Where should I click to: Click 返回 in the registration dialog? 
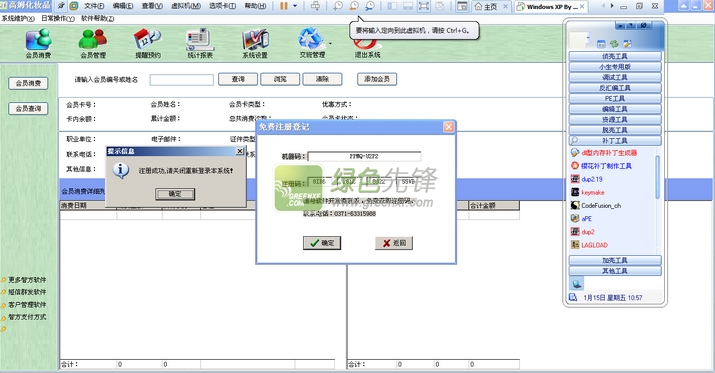[x=394, y=243]
